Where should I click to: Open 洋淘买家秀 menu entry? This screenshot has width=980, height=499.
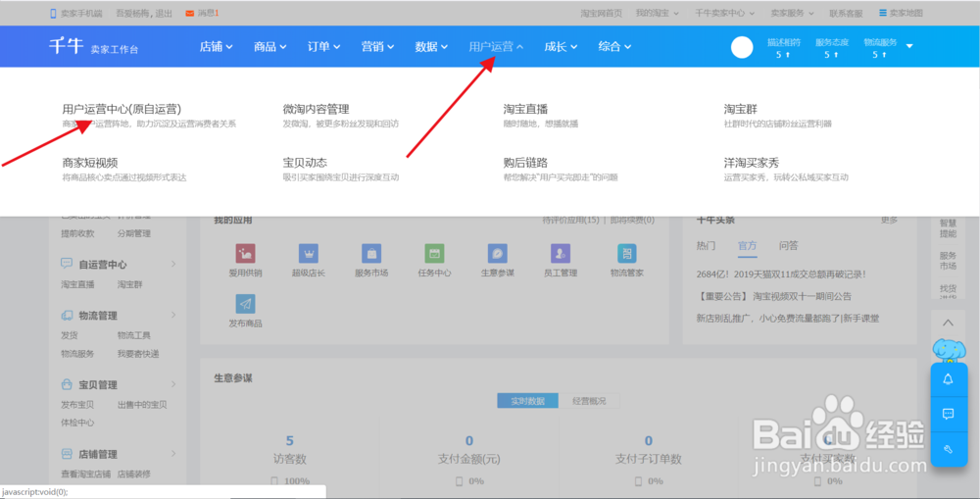coord(752,163)
